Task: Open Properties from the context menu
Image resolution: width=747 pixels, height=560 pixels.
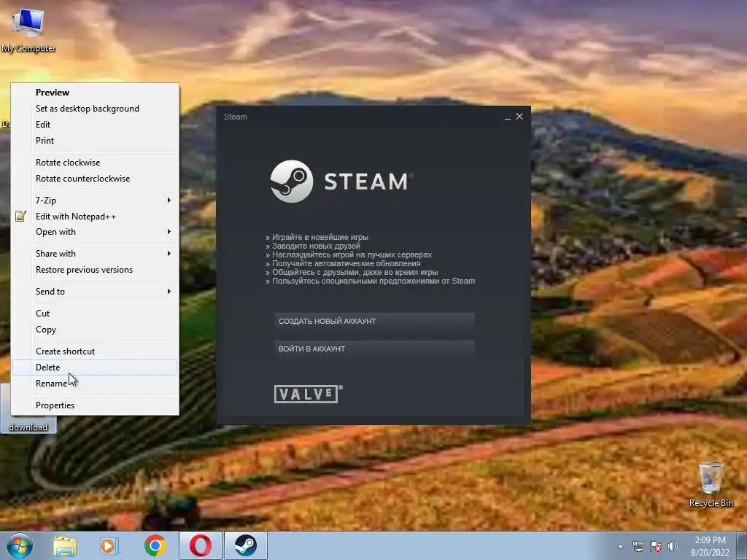Action: (95, 405)
